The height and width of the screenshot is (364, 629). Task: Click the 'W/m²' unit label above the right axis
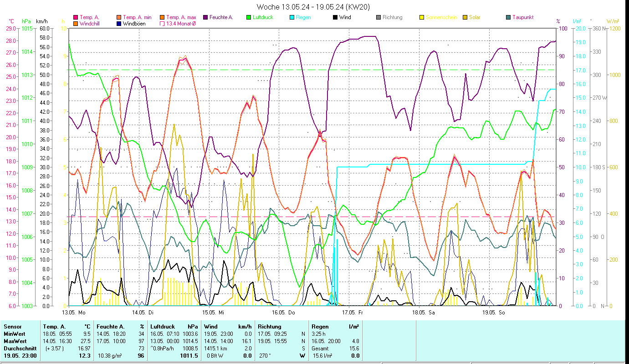pyautogui.click(x=613, y=21)
